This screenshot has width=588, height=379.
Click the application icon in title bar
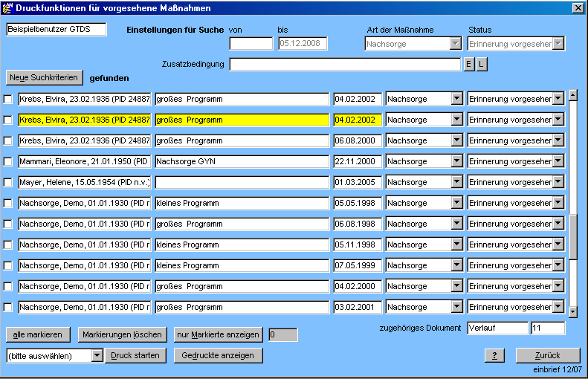click(8, 7)
